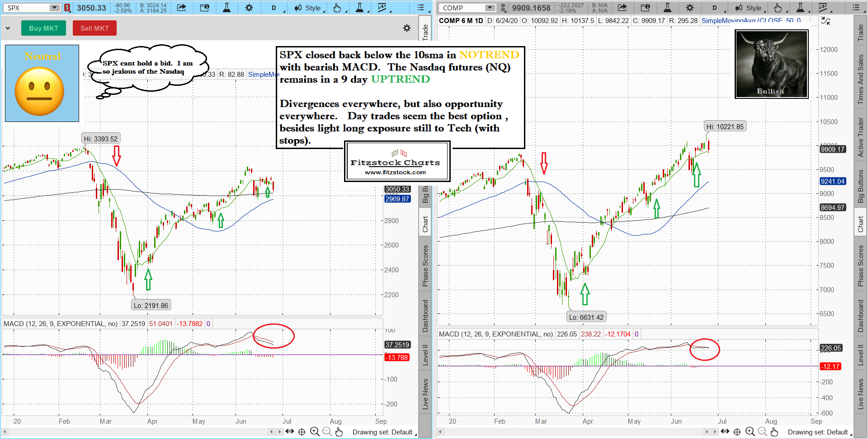This screenshot has height=439, width=868.
Task: Switch to the Live News tab in the middle sidebar
Action: [x=425, y=394]
